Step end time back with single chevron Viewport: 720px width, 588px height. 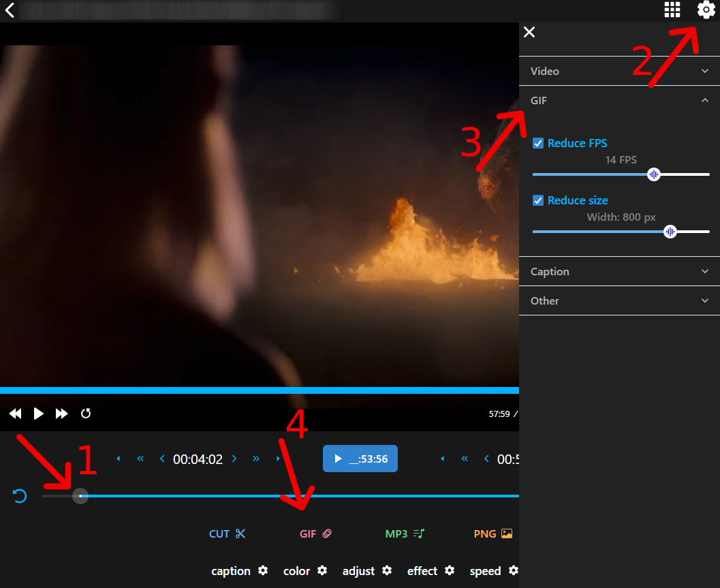coord(486,459)
